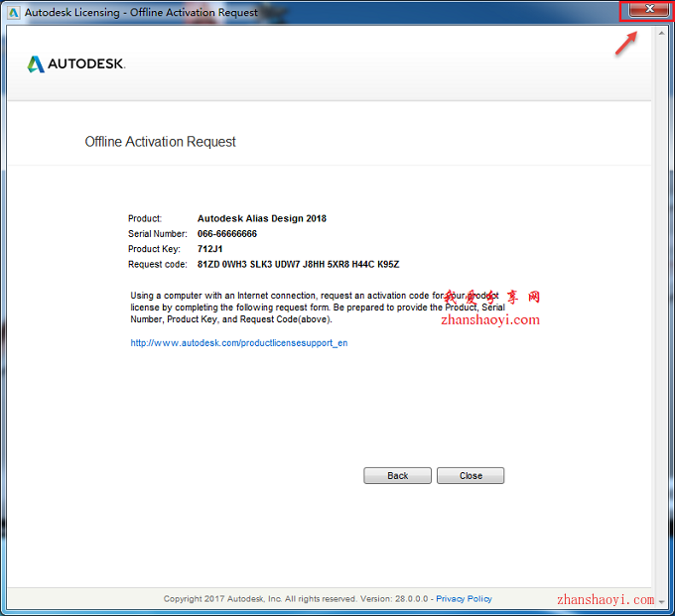The width and height of the screenshot is (675, 616).
Task: Click the Autodesk icon in title bar
Action: coord(13,13)
